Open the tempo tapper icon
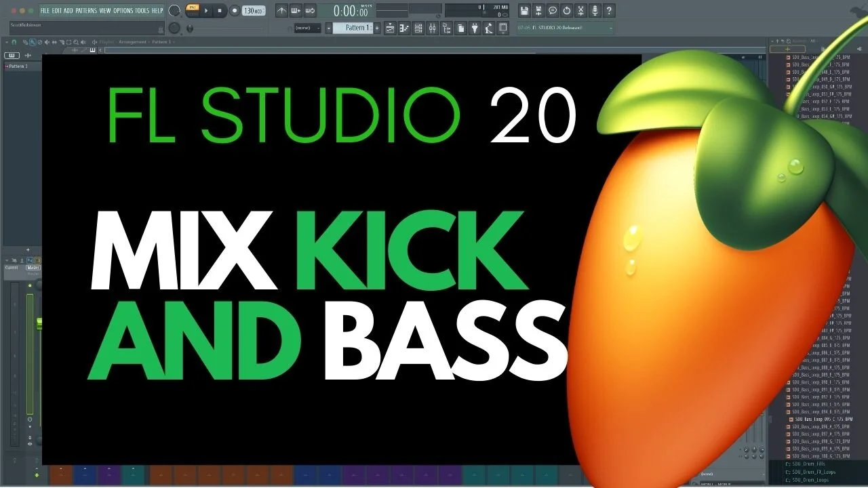The width and height of the screenshot is (868, 488). point(489,28)
